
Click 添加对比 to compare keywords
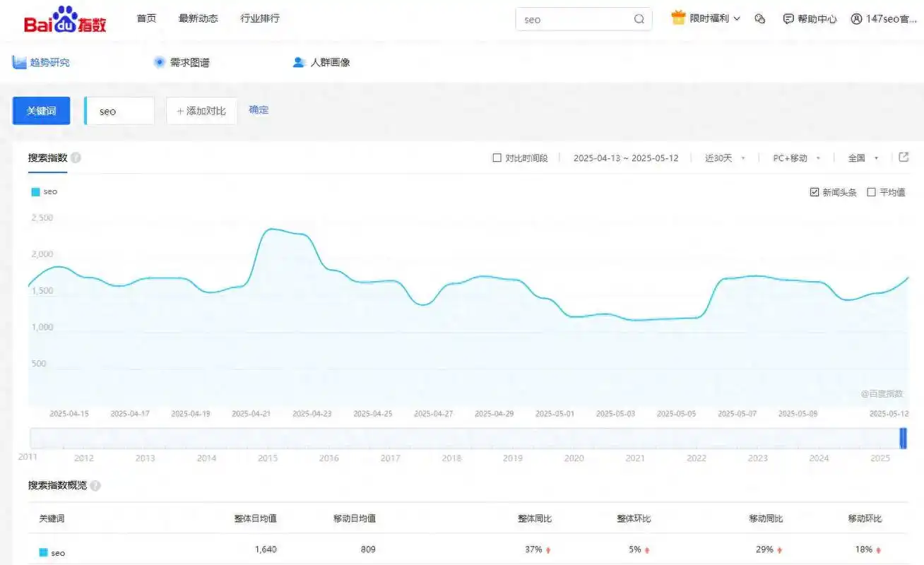201,110
